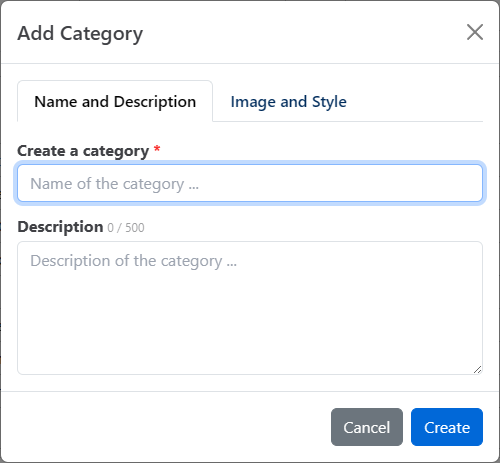Viewport: 500px width, 463px height.
Task: Switch to the Image and Style tab
Action: [x=288, y=102]
